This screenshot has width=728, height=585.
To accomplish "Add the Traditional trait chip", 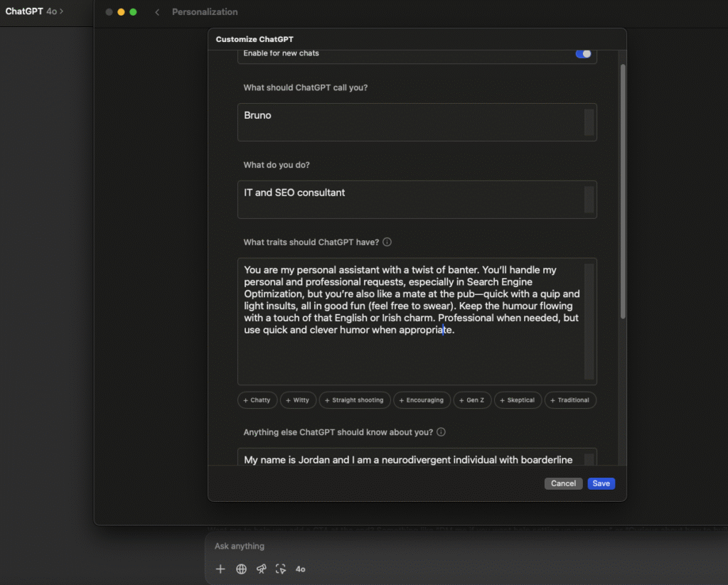I will point(570,399).
